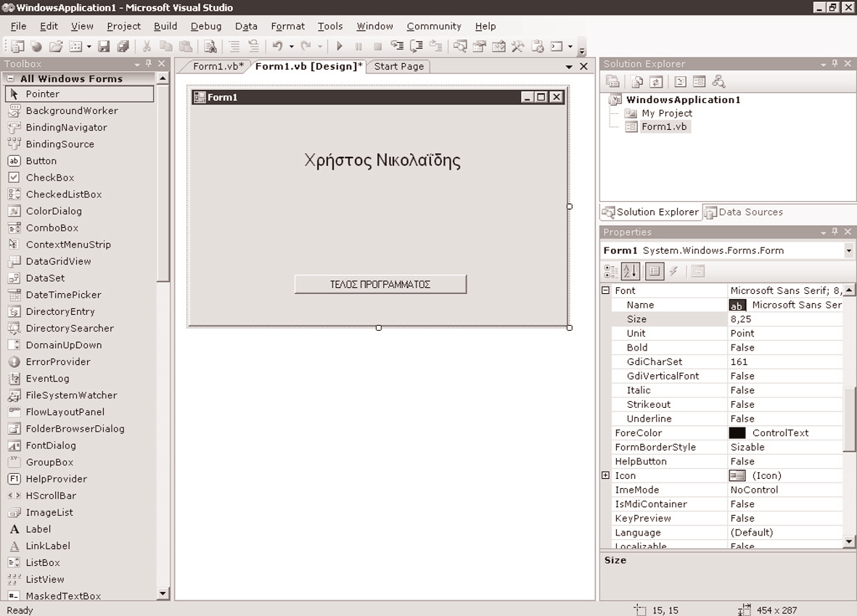Click the Copy icon in the toolbar

coord(165,46)
